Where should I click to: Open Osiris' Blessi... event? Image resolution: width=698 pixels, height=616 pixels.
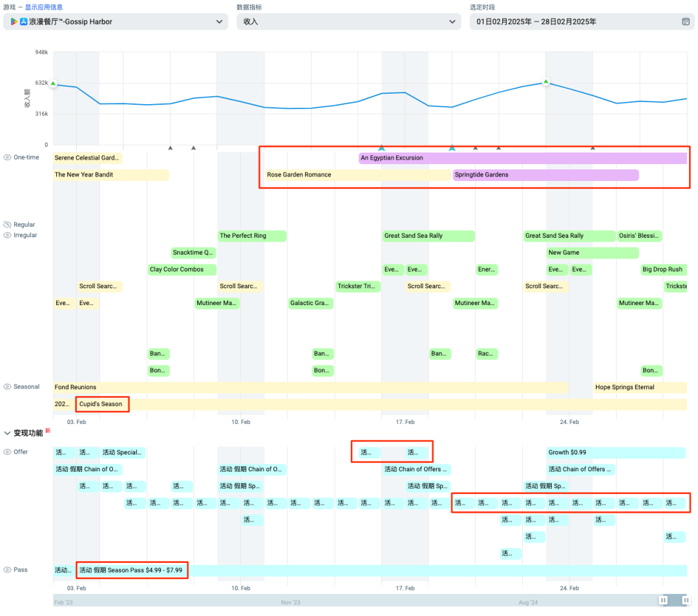(x=639, y=236)
